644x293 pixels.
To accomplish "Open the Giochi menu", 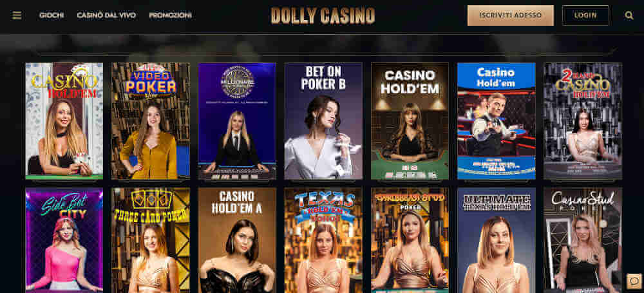I will 52,15.
